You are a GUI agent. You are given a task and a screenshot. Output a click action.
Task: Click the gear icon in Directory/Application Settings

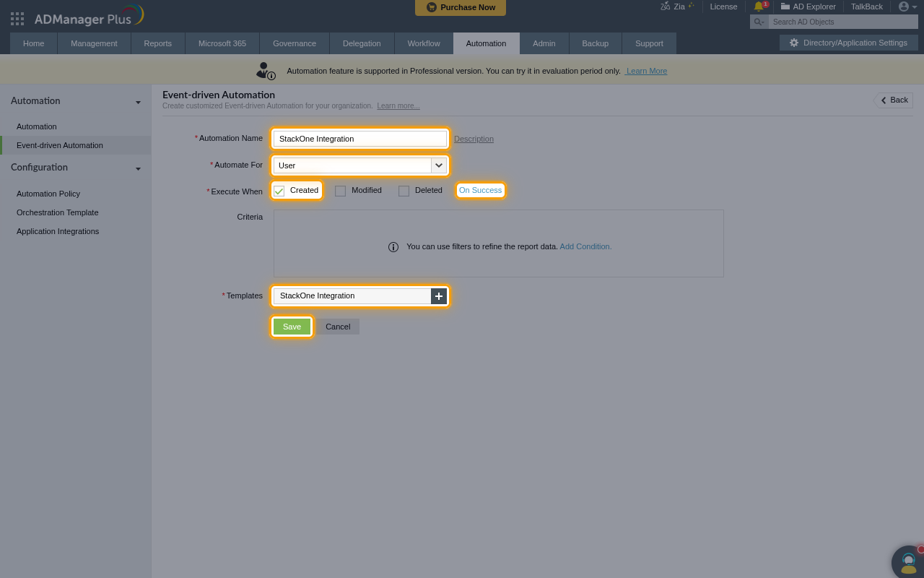point(794,43)
